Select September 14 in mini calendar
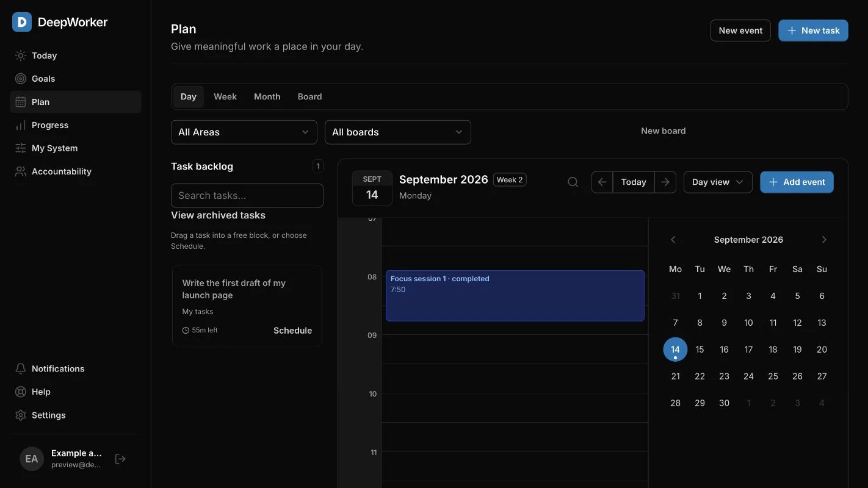This screenshot has width=868, height=488. 675,350
